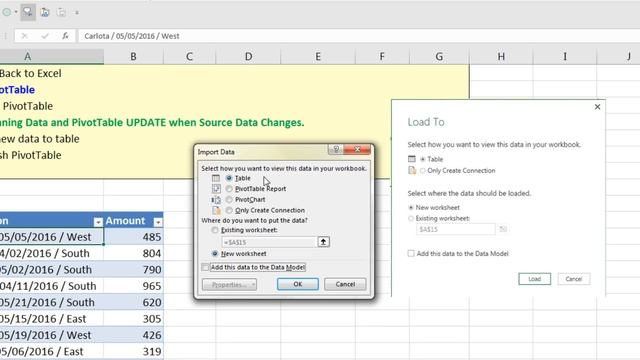Click the touch/mouse mode icon in Quick Access toolbar

point(28,12)
